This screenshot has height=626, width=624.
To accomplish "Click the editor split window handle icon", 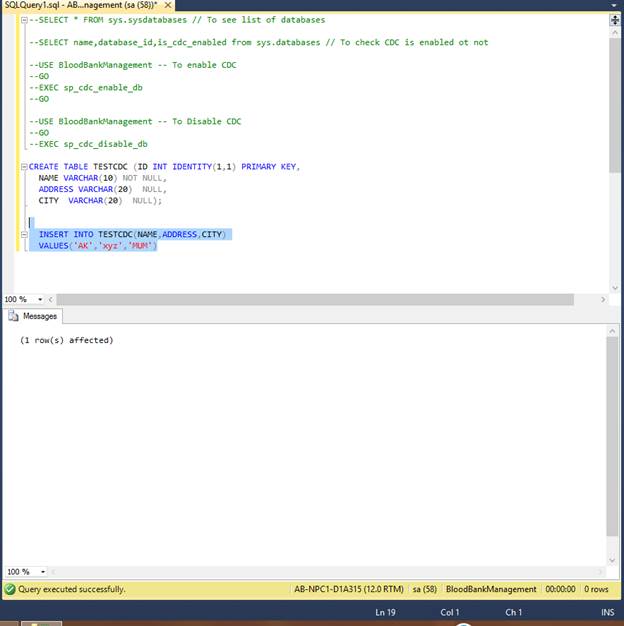I will click(615, 20).
